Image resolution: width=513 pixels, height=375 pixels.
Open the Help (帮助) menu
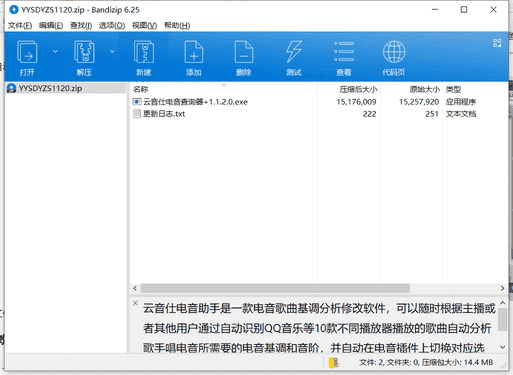177,25
